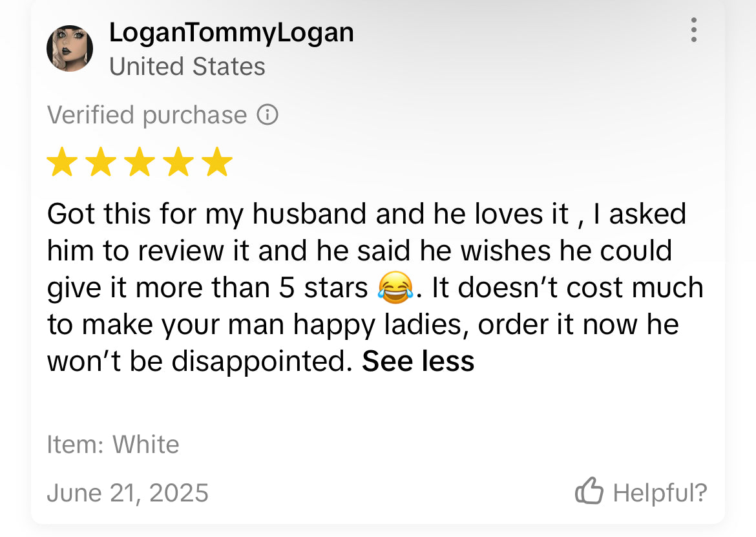Click the fifth yellow rating star
Image resolution: width=756 pixels, height=537 pixels.
click(217, 162)
